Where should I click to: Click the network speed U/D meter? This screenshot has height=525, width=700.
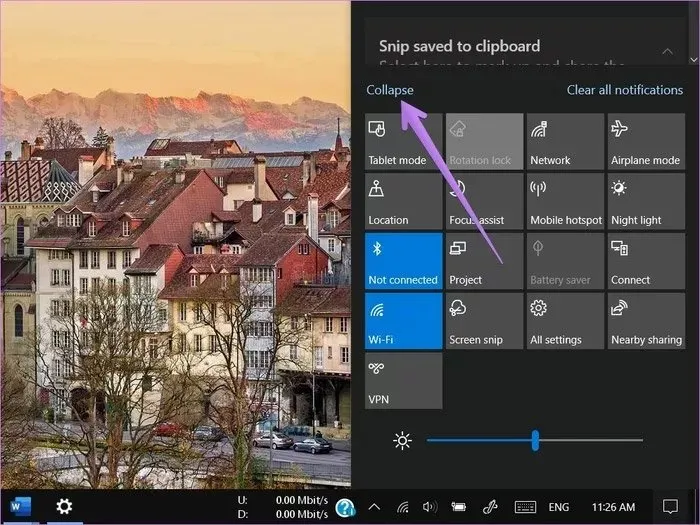(x=283, y=507)
